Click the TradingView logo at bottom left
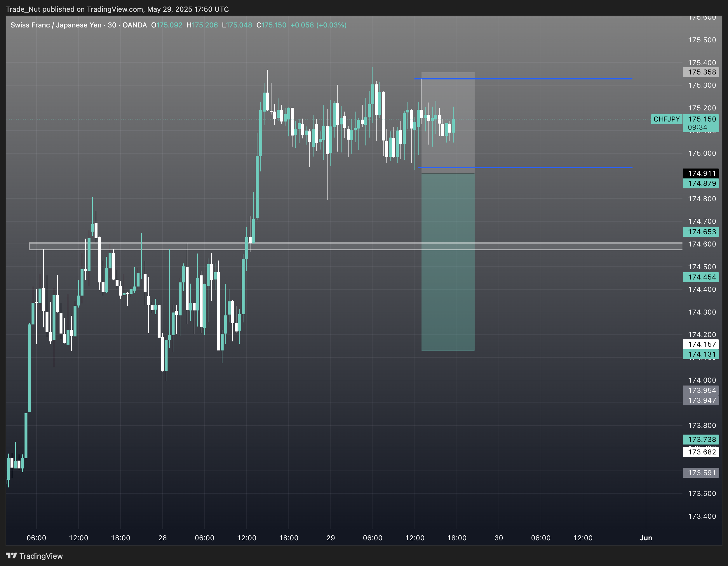Image resolution: width=728 pixels, height=566 pixels. tap(34, 556)
